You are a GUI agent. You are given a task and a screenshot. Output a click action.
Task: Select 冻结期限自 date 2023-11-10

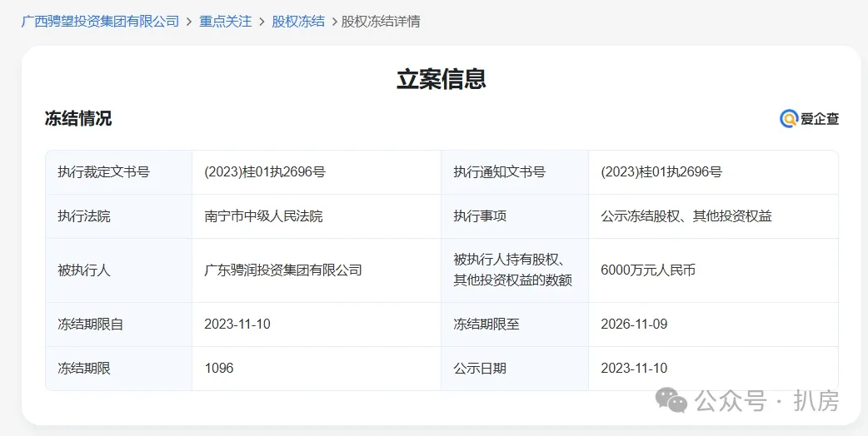(237, 324)
